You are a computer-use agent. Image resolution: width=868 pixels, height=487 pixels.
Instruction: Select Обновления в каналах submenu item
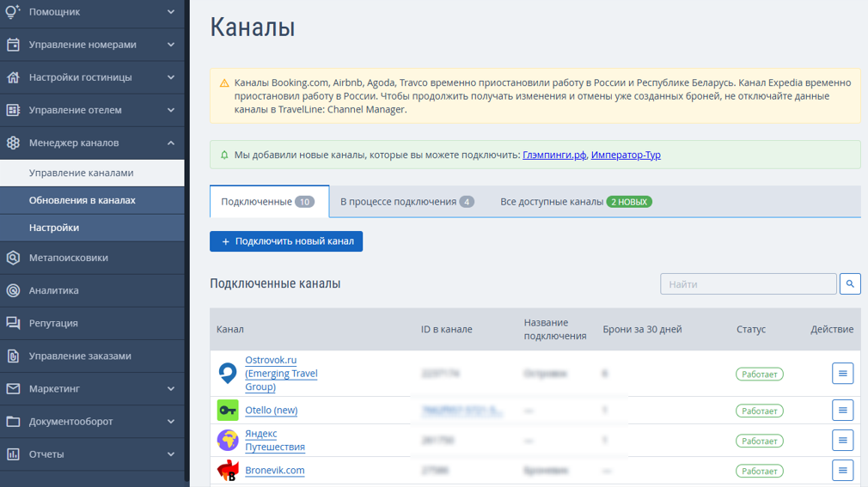[83, 200]
